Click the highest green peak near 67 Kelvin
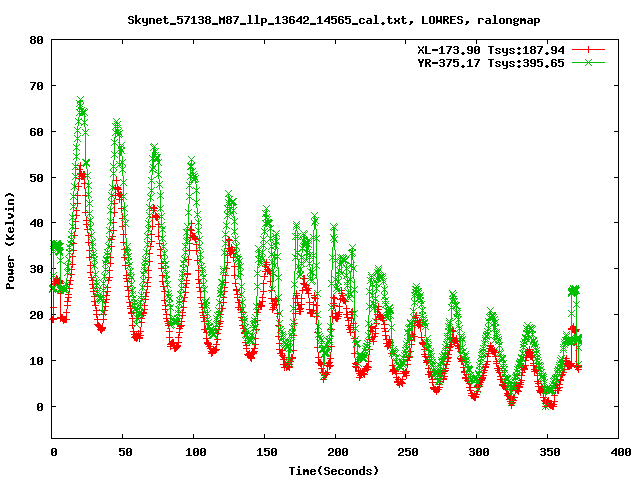Screen dimensions: 640x480 tap(80, 100)
